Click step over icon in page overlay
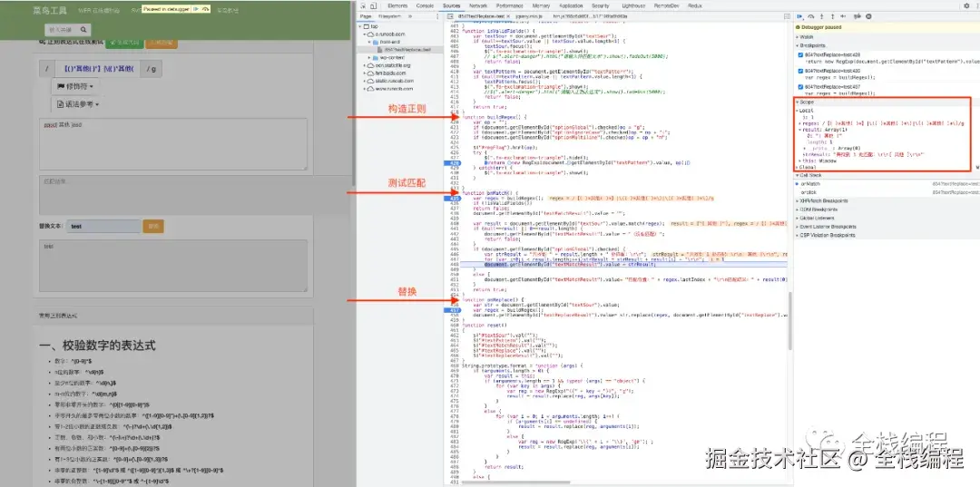 coord(206,9)
